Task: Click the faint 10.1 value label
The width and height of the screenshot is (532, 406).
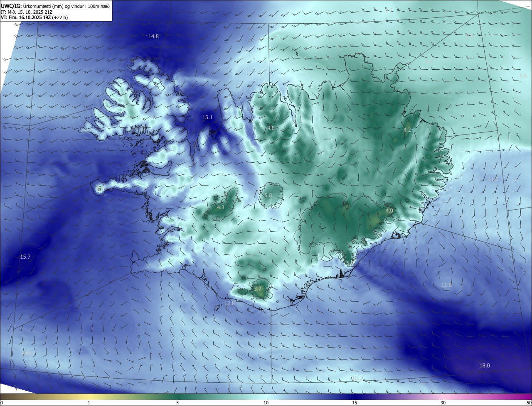Action: 357,378
